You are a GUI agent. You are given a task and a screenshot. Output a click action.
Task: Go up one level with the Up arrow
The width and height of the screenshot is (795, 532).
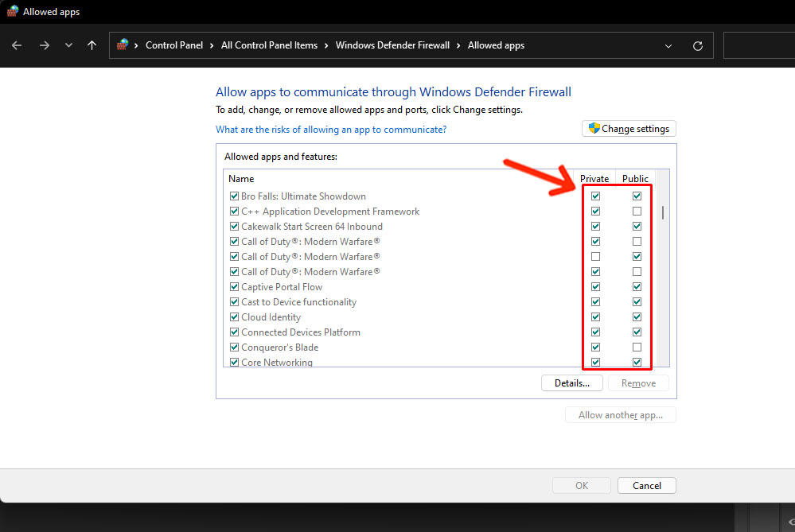92,45
